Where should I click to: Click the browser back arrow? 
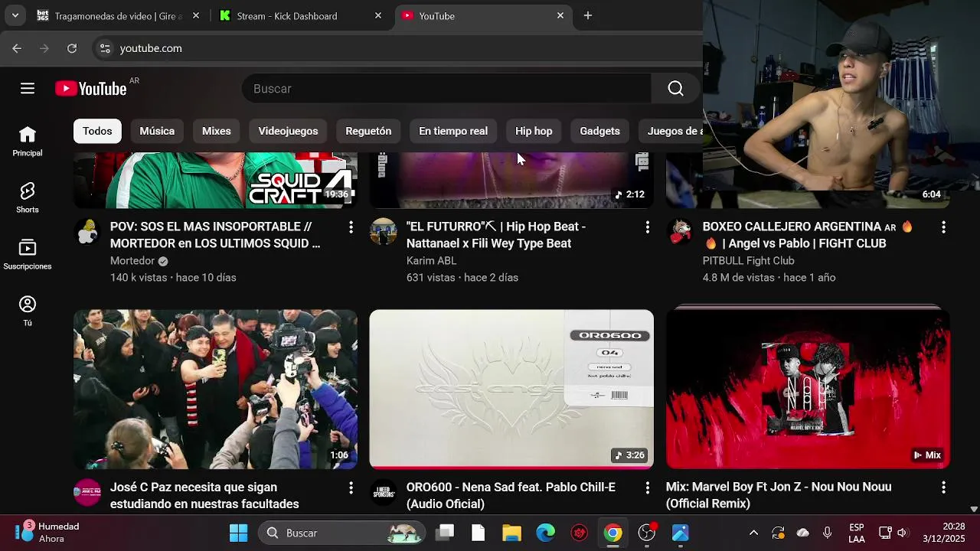coord(17,48)
